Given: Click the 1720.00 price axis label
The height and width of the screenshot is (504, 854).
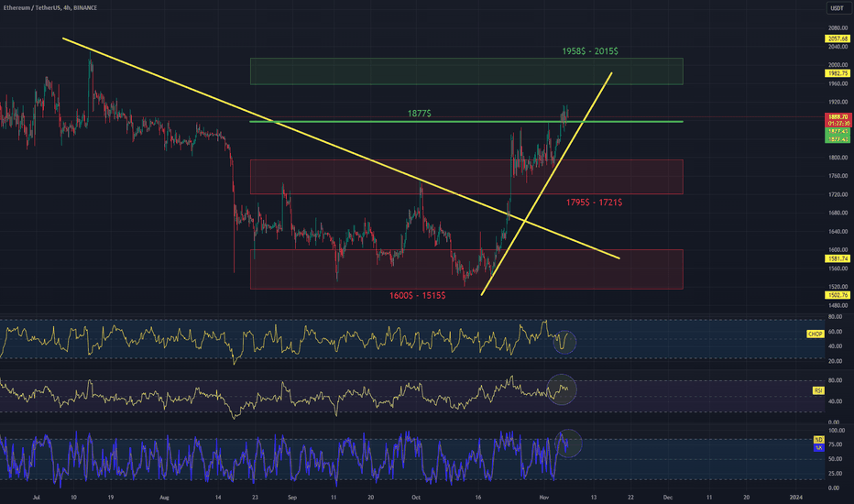Looking at the screenshot, I should [838, 194].
